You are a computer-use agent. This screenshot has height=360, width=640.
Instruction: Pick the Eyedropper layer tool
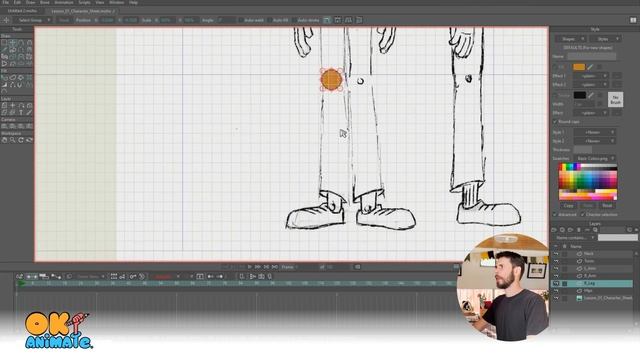29,112
